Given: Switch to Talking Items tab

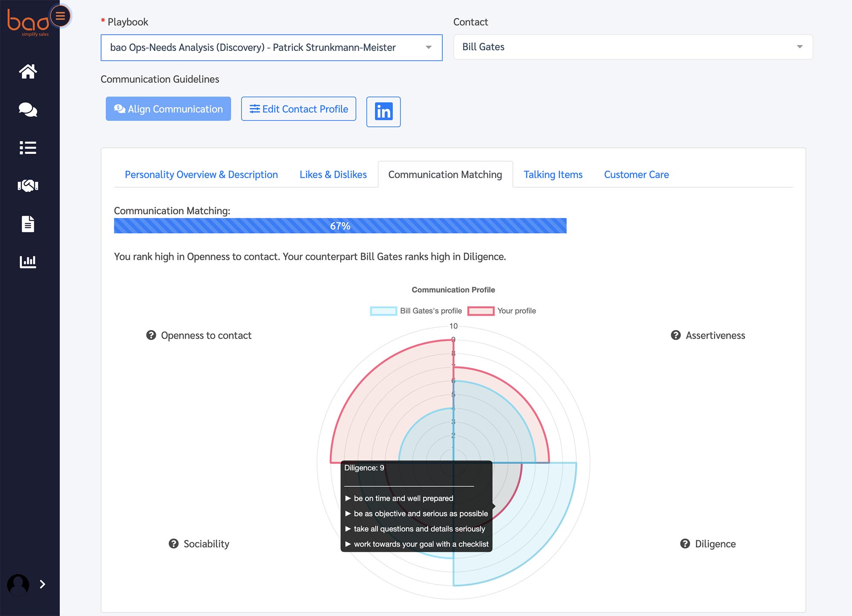Looking at the screenshot, I should pyautogui.click(x=553, y=175).
